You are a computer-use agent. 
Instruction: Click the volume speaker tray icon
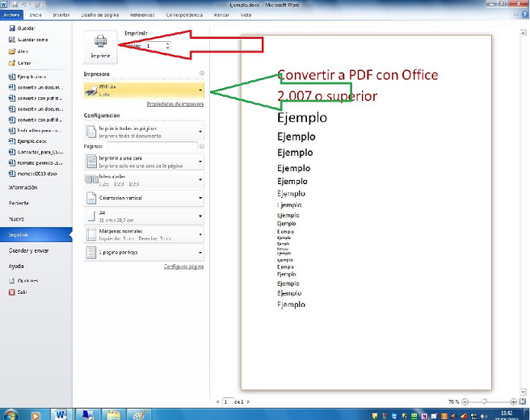point(484,416)
